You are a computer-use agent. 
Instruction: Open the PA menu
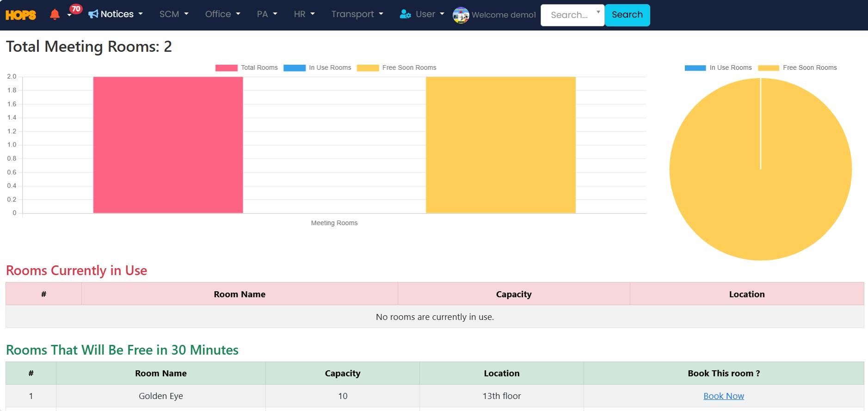(267, 14)
